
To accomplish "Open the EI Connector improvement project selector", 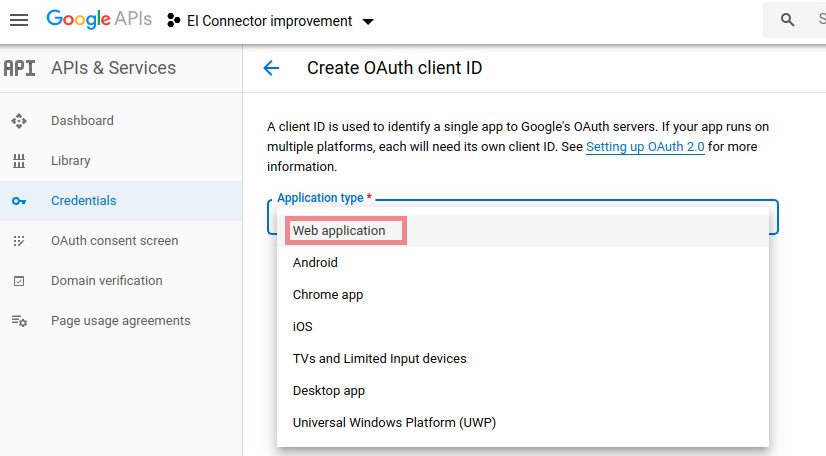I will [270, 21].
